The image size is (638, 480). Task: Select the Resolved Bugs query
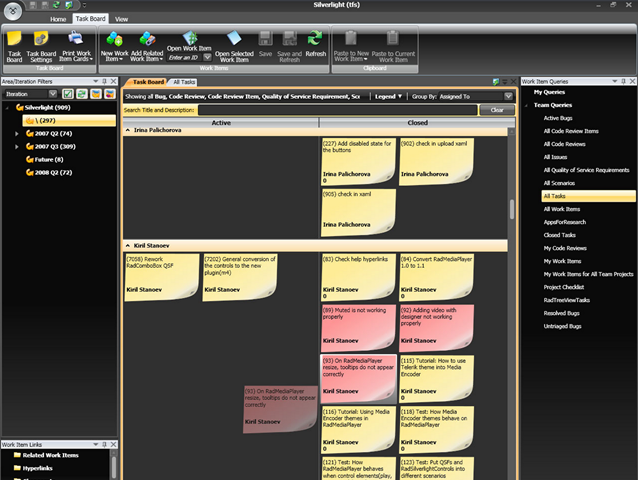[x=562, y=313]
